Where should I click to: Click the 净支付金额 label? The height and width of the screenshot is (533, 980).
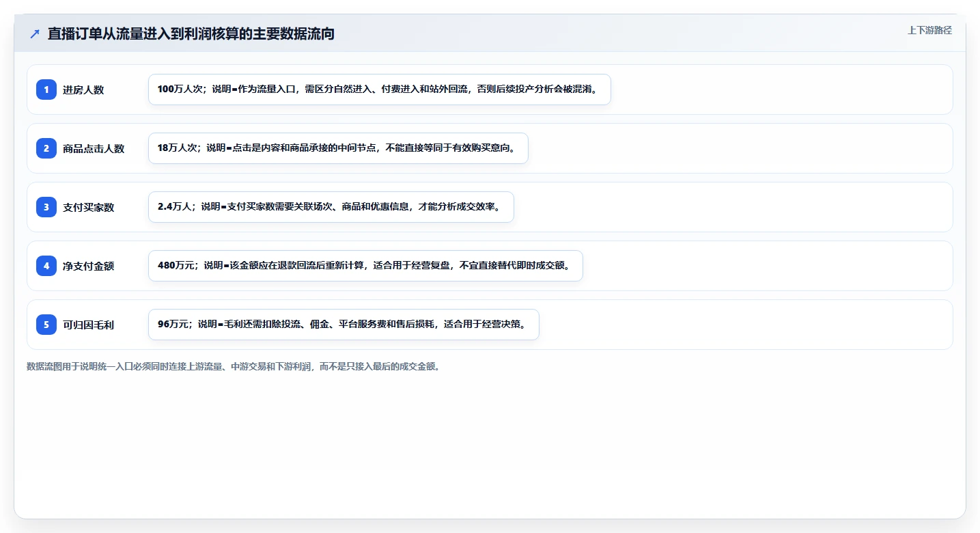tap(89, 266)
